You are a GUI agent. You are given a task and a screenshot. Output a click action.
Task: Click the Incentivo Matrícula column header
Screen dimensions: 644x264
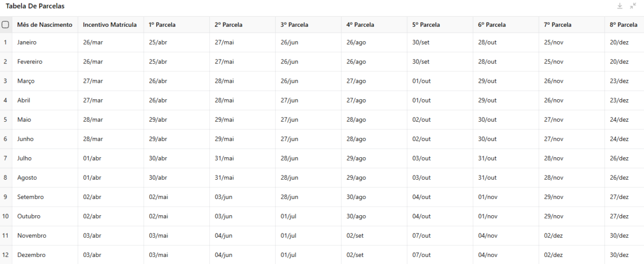(x=110, y=25)
